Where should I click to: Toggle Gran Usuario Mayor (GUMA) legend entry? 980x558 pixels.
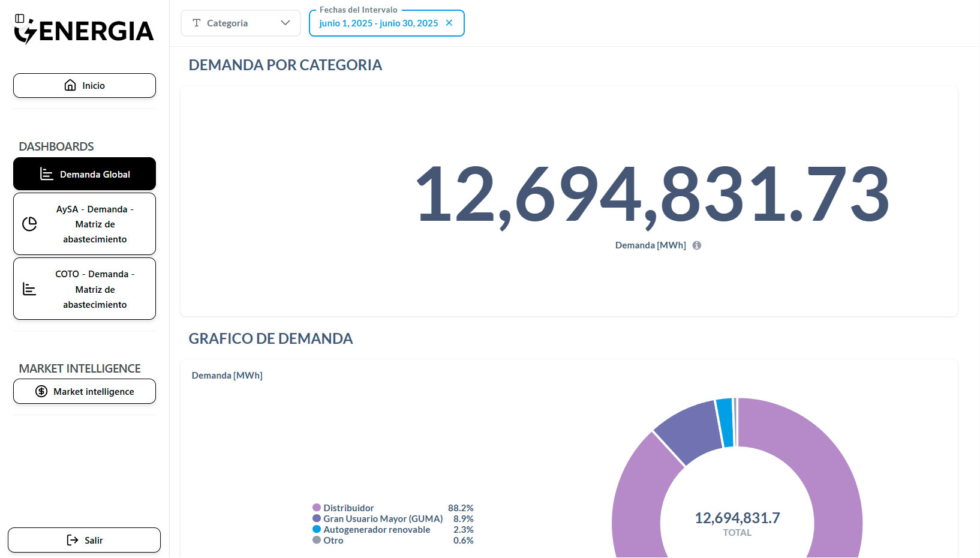click(383, 518)
